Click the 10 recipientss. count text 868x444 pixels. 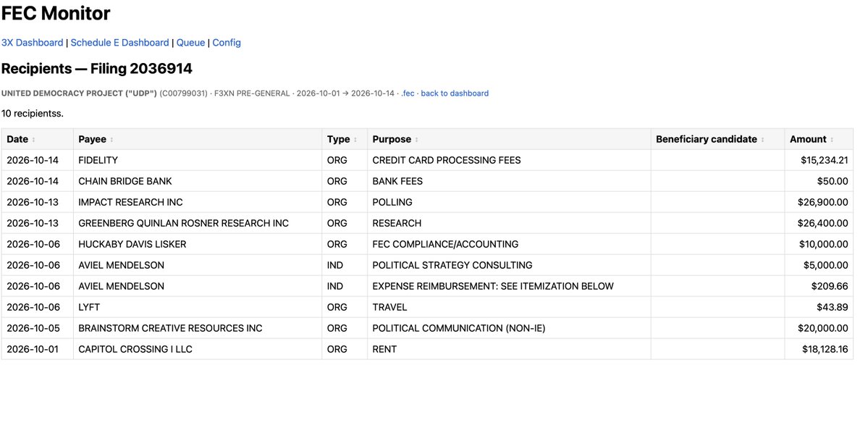[x=32, y=114]
